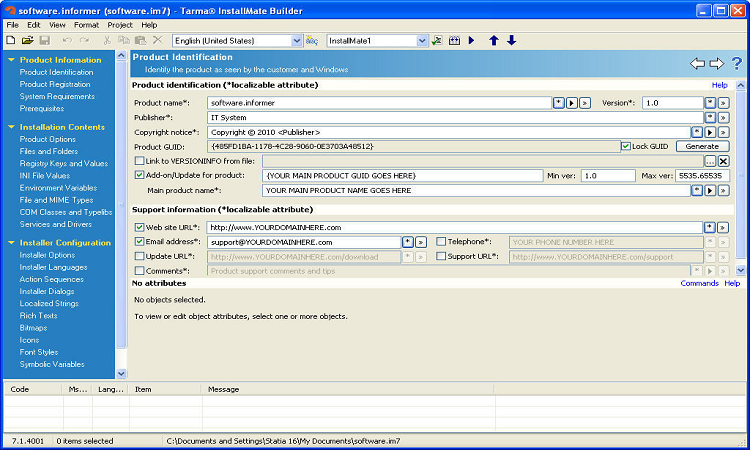This screenshot has height=450, width=750.
Task: Enable the Support URL checkbox
Action: pos(441,256)
